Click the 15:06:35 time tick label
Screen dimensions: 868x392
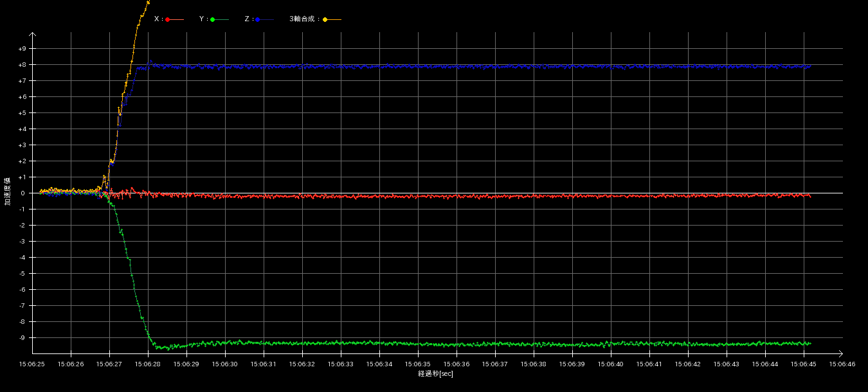point(419,364)
